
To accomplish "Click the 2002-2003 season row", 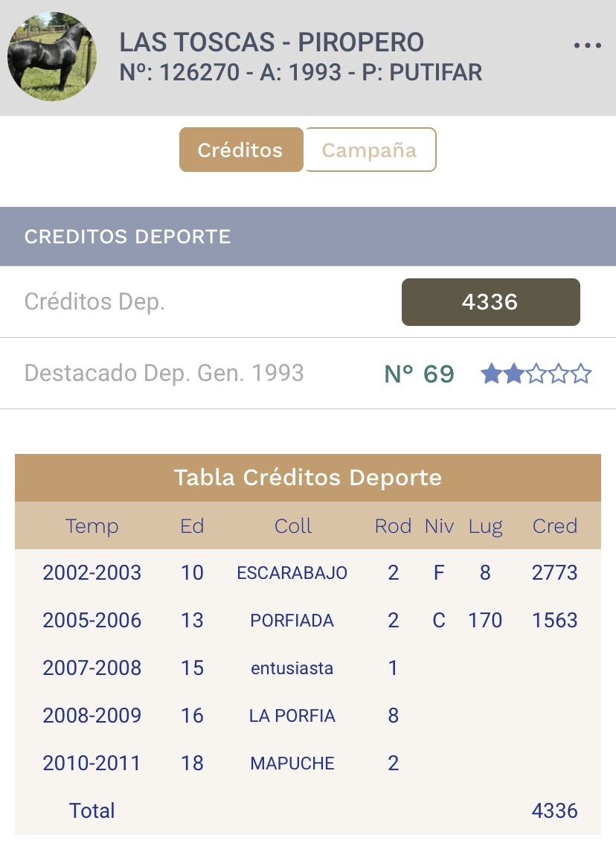I will pyautogui.click(x=308, y=573).
